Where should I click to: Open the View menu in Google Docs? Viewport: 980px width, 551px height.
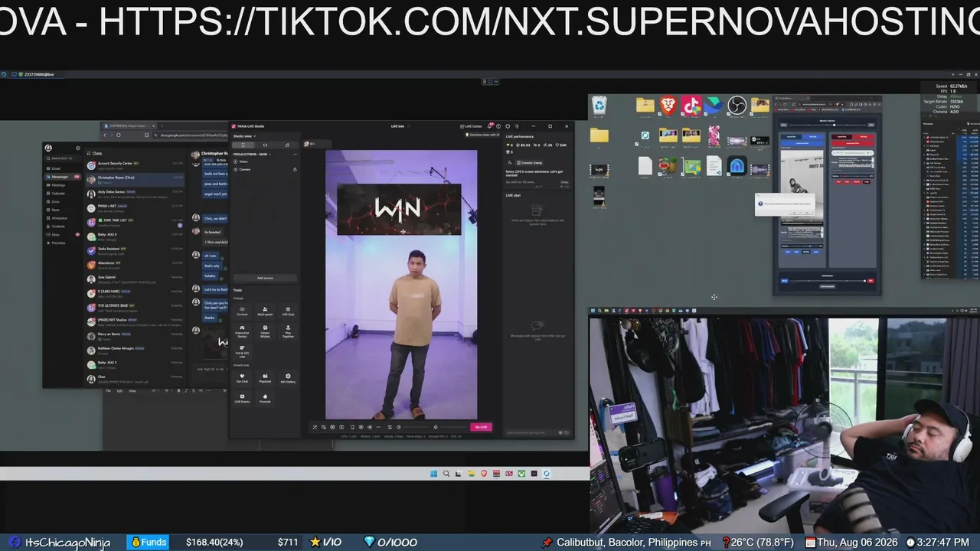[x=132, y=391]
